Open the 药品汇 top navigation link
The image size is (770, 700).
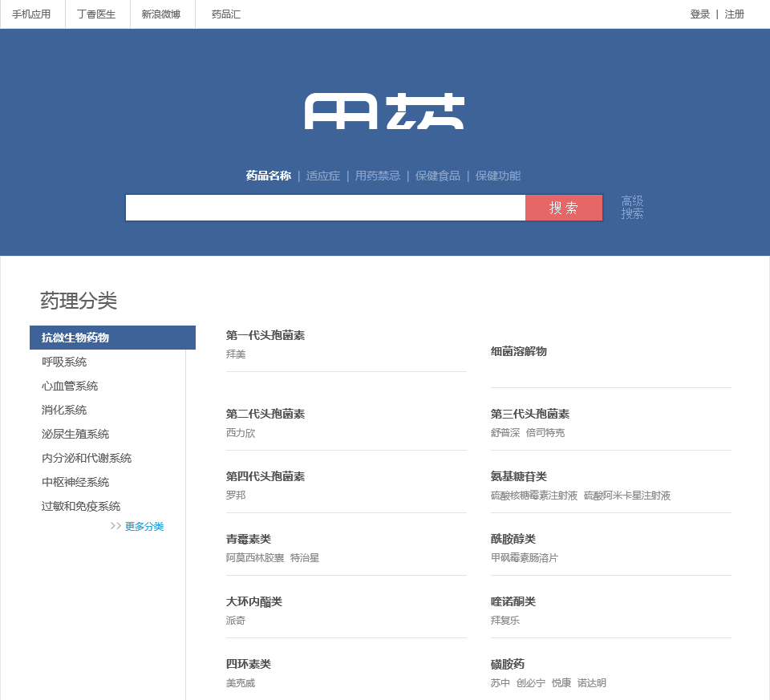tap(226, 14)
